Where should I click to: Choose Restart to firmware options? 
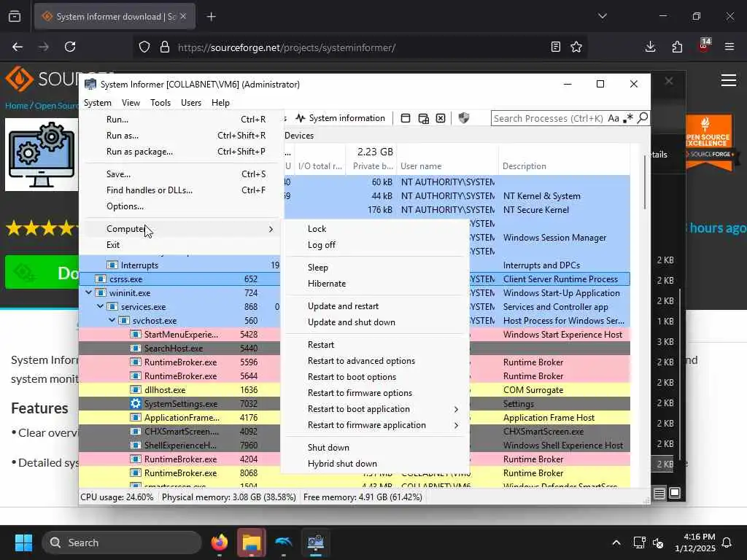point(375,393)
